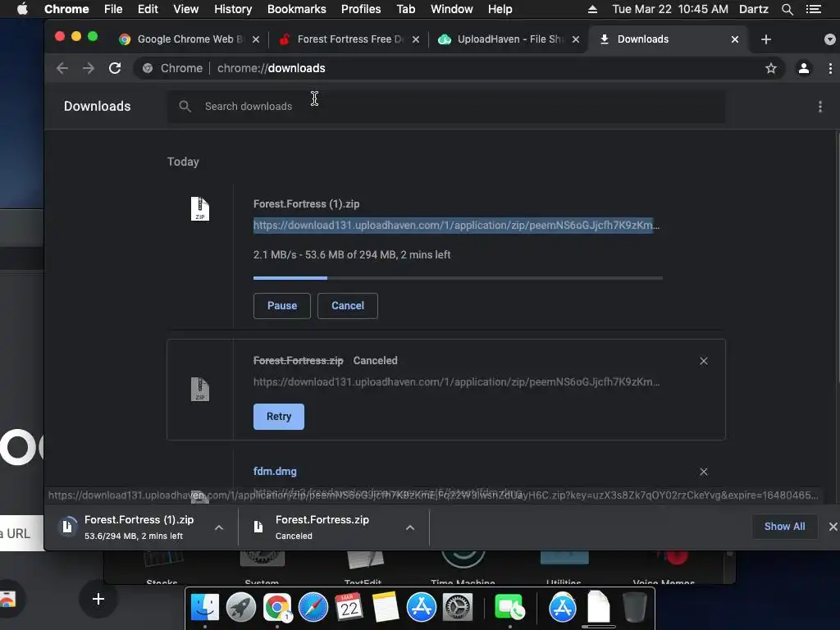Bookmark this page with the star icon

pyautogui.click(x=771, y=68)
